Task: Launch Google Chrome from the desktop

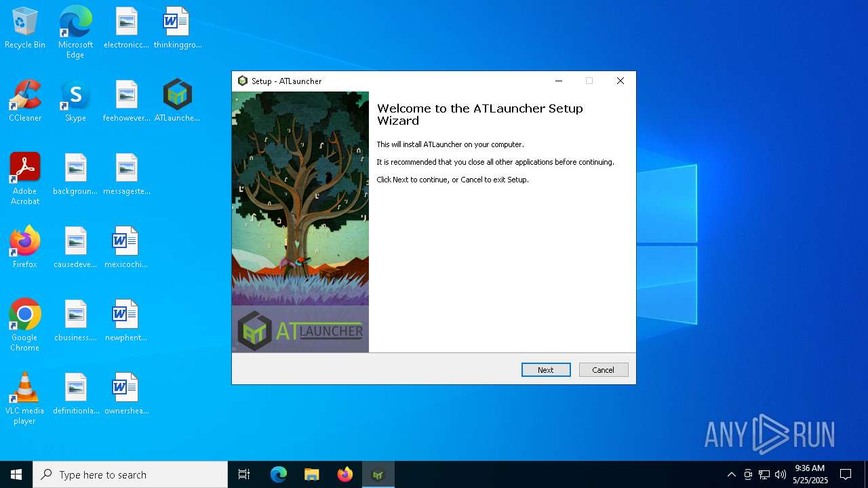Action: [25, 325]
